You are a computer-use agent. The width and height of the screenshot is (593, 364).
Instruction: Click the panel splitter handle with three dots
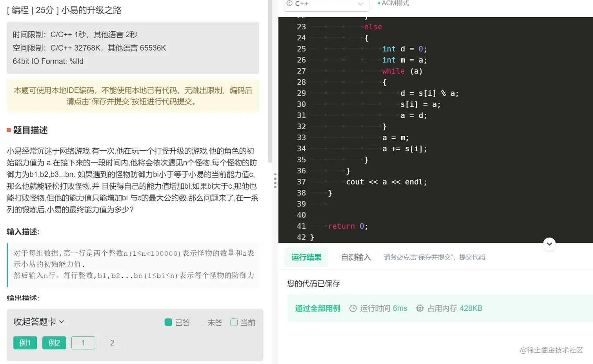(275, 181)
